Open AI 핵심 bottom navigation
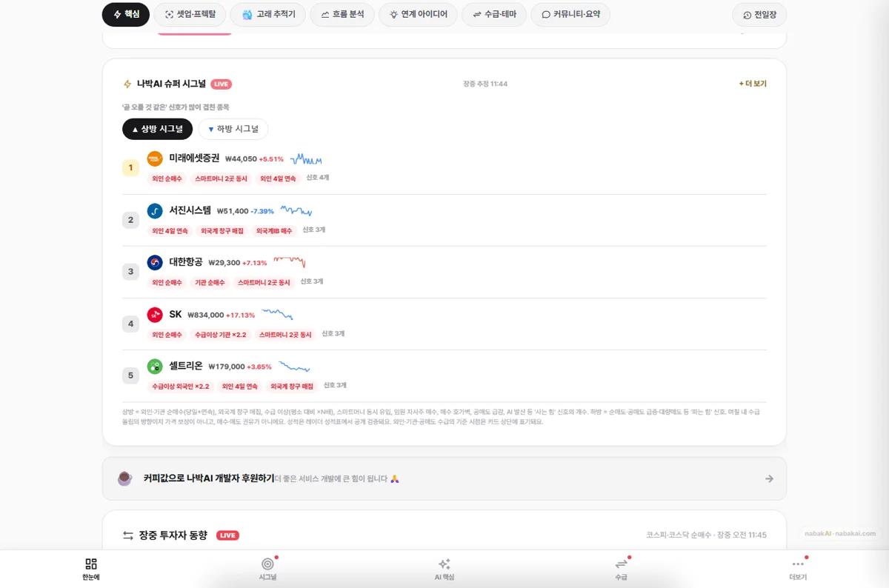This screenshot has height=588, width=889. point(444,569)
